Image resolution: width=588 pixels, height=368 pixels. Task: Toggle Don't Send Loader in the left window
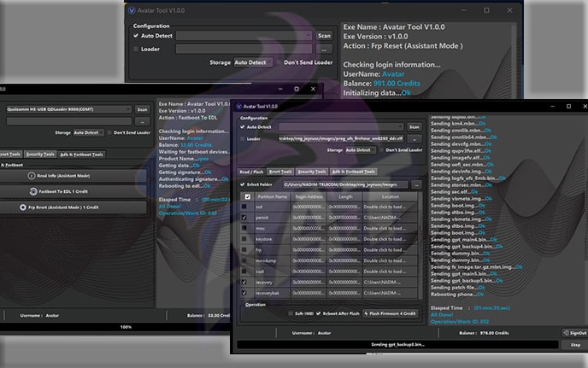point(109,132)
